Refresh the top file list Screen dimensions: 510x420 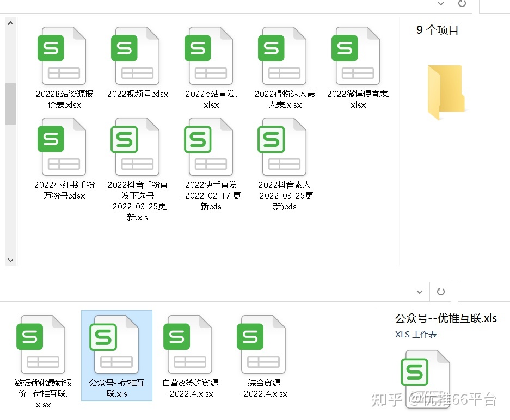point(462,4)
